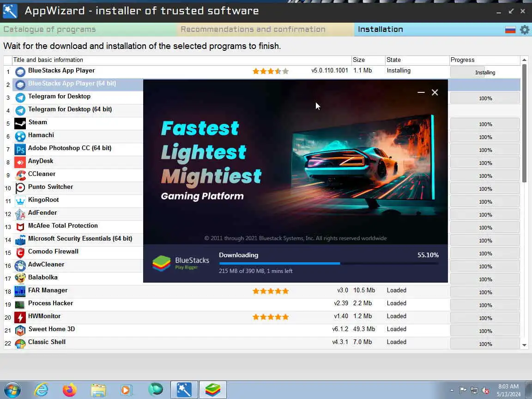The image size is (532, 399).
Task: Click the CCleaner icon
Action: coord(20,175)
